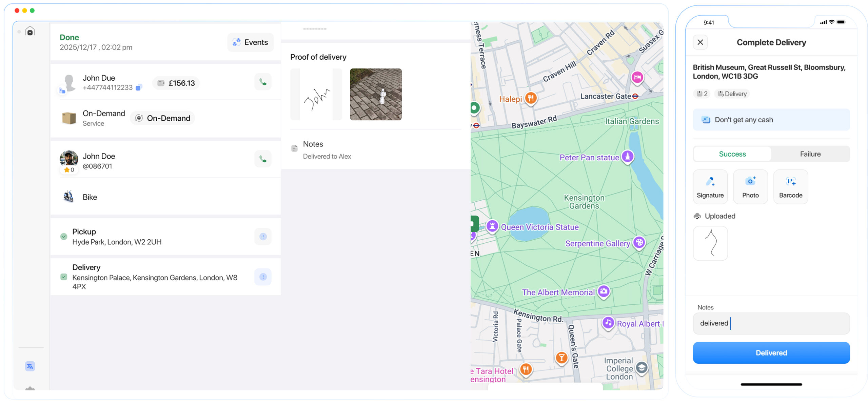Switch to the Success tab
The height and width of the screenshot is (403, 868).
(732, 154)
